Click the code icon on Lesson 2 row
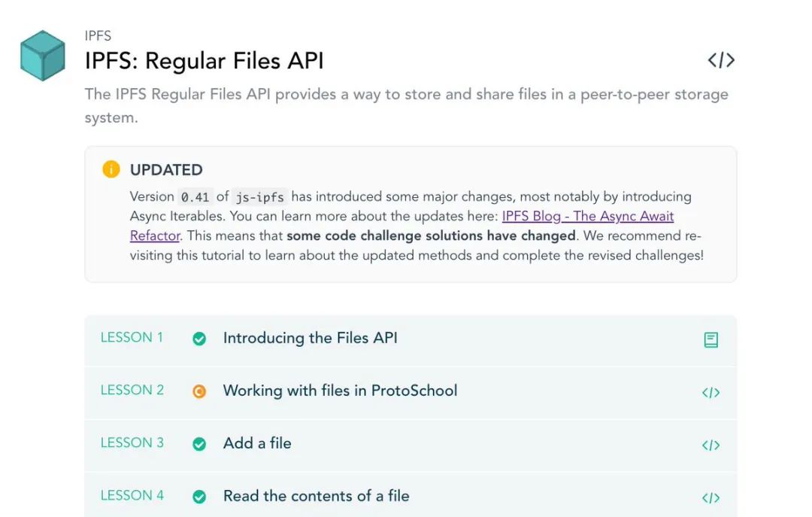Screen dimensions: 812x517 click(711, 393)
